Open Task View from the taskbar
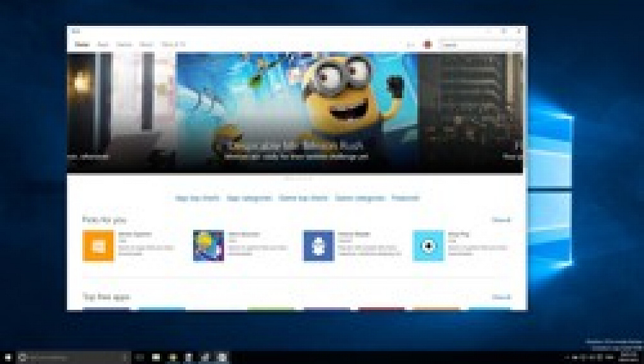 pos(139,358)
